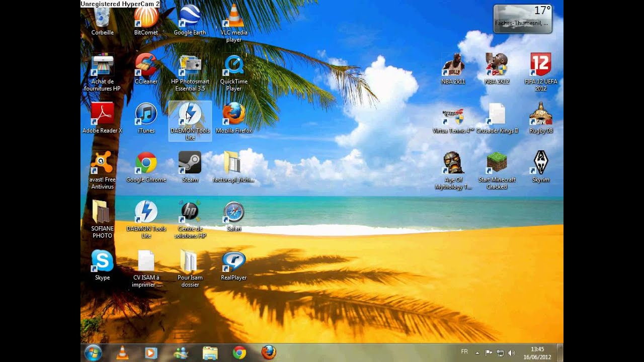Open NBA 2K12 game shortcut

(497, 68)
